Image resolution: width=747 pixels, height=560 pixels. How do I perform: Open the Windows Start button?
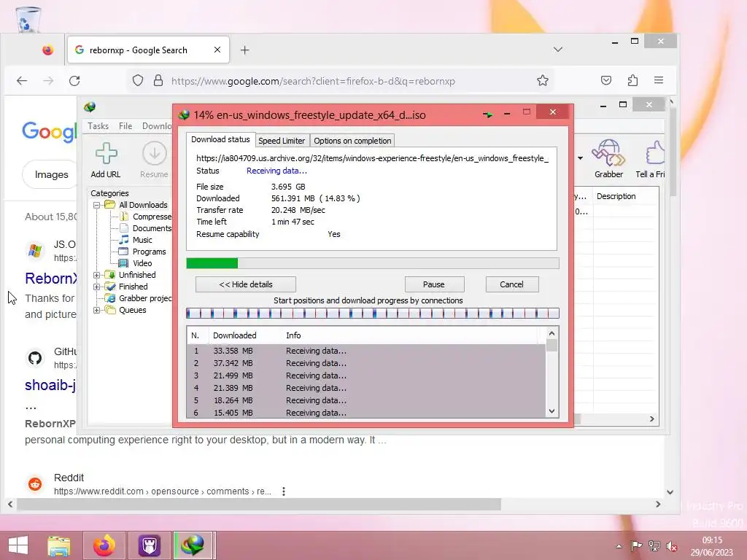click(18, 545)
